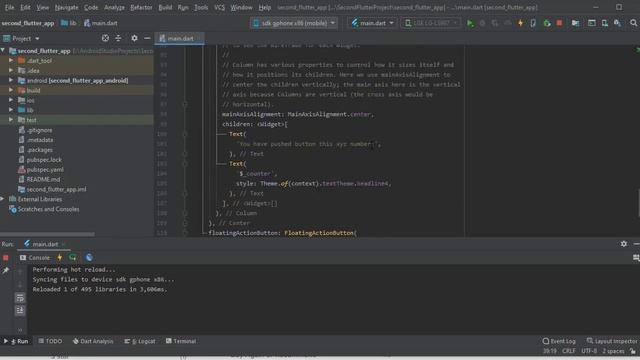Open the Event Log
The height and width of the screenshot is (360, 640).
pos(559,341)
